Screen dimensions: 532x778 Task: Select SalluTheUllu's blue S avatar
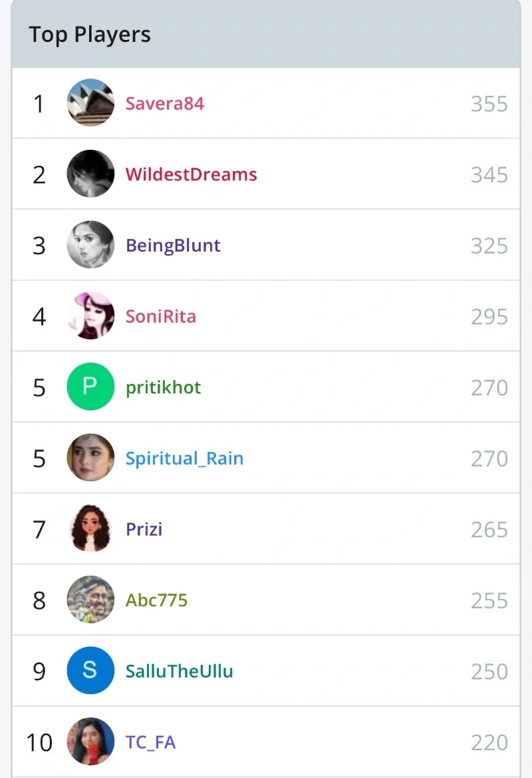coord(91,671)
